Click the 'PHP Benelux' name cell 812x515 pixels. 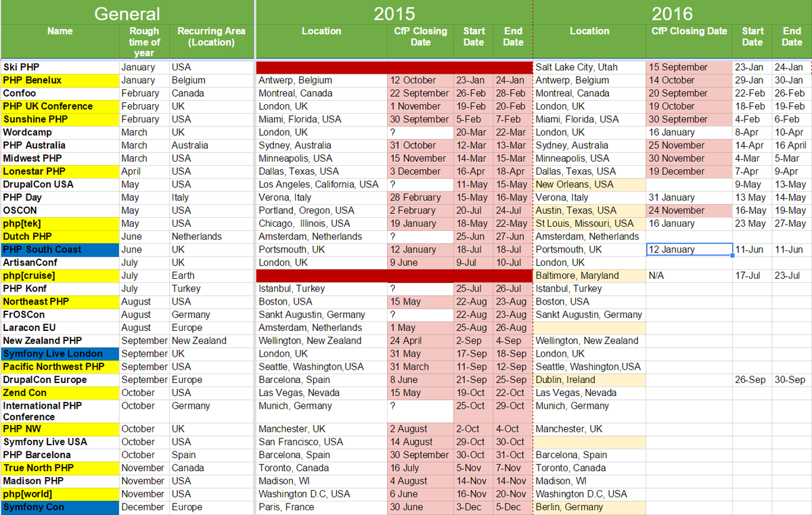point(60,80)
